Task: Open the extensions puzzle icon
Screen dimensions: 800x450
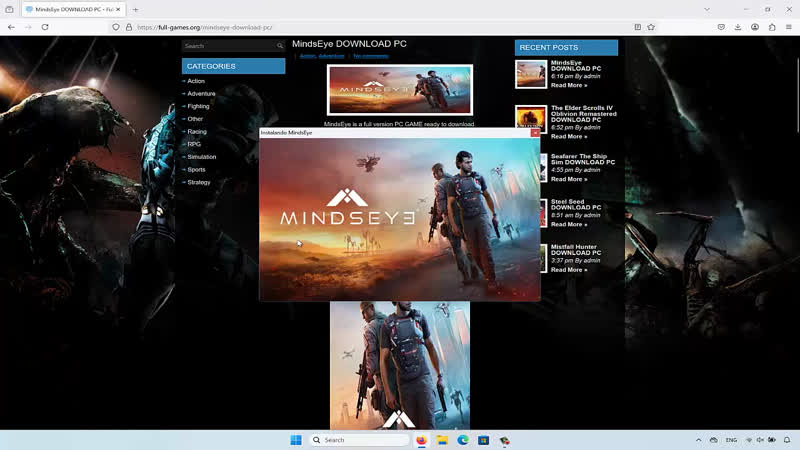Action: click(772, 27)
